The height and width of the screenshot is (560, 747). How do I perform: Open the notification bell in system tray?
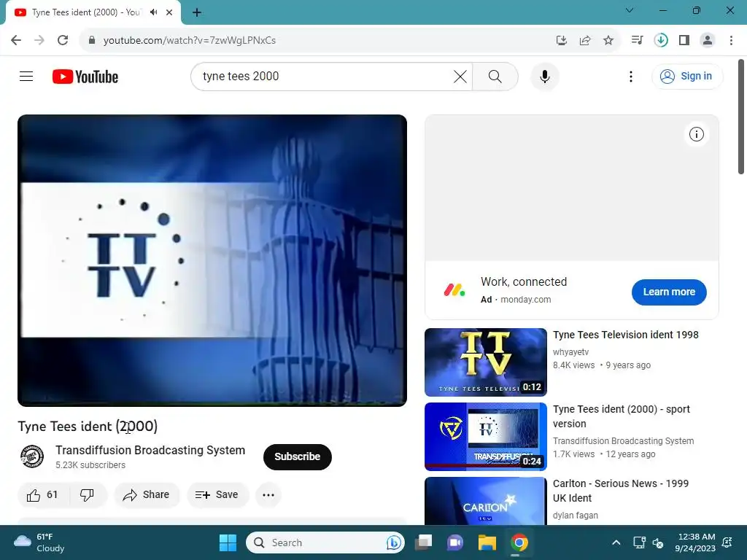(x=727, y=542)
